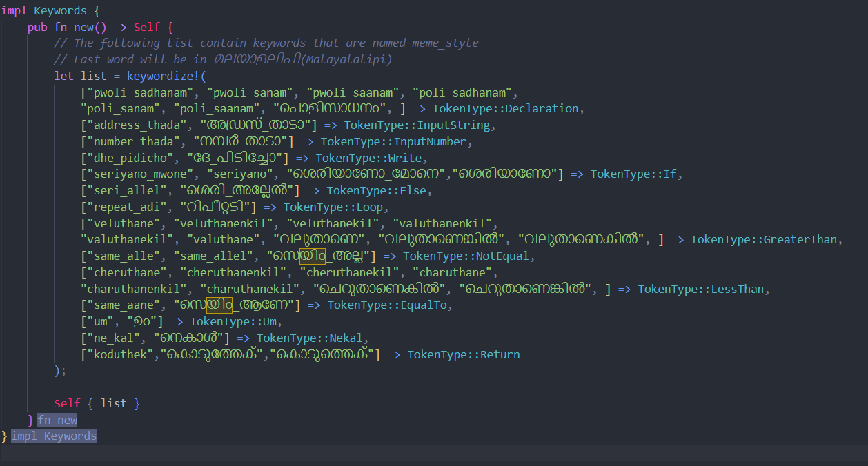Click the highlighted text in same_aane Malayalam string
The width and height of the screenshot is (868, 466).
pyautogui.click(x=219, y=305)
